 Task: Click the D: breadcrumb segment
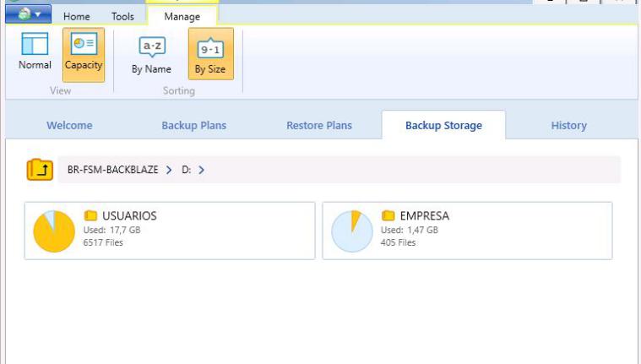tap(186, 170)
